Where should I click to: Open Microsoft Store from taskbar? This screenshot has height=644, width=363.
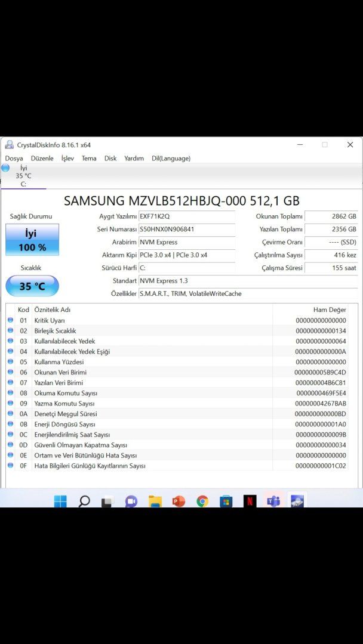coord(226,501)
